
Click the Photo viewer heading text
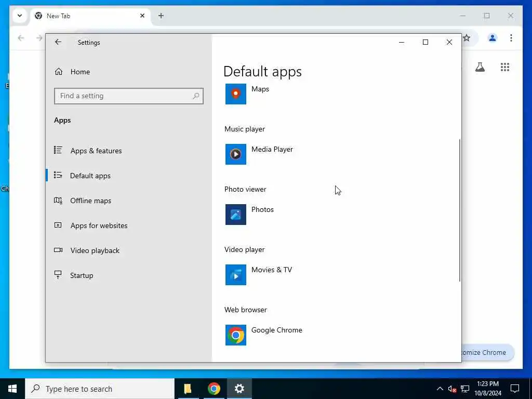point(245,189)
